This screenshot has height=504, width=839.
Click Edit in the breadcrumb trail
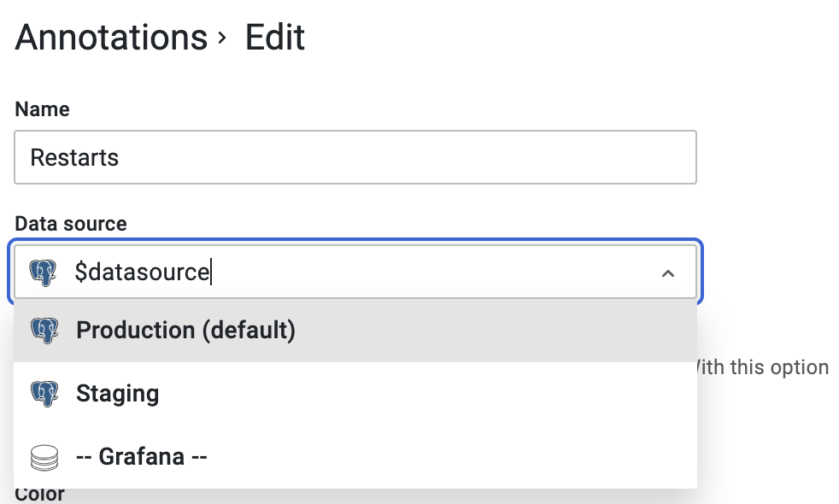(x=275, y=37)
